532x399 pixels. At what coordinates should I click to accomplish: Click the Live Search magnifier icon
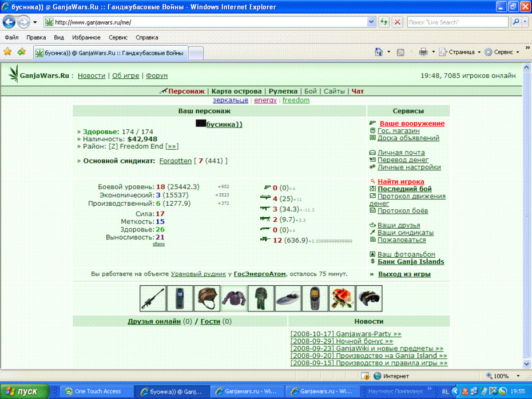[x=516, y=22]
